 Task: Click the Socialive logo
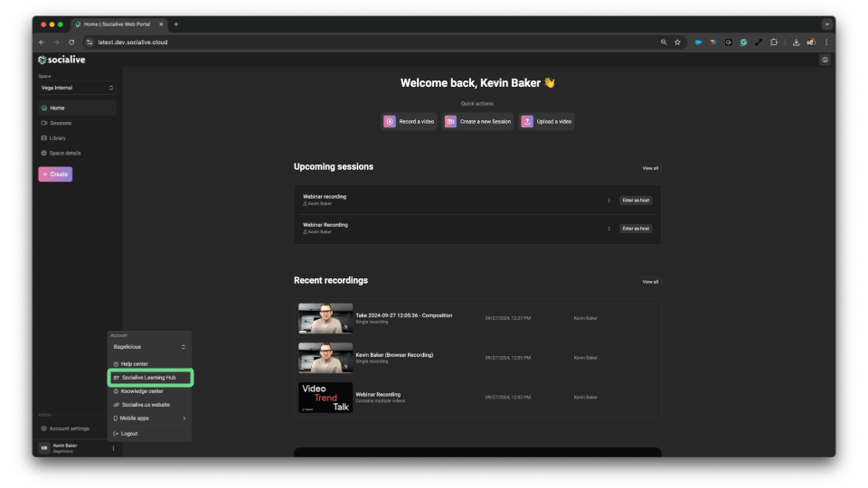pos(61,60)
